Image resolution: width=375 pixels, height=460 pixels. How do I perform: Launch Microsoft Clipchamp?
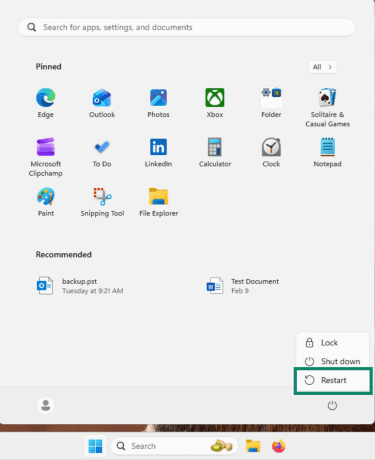point(46,157)
